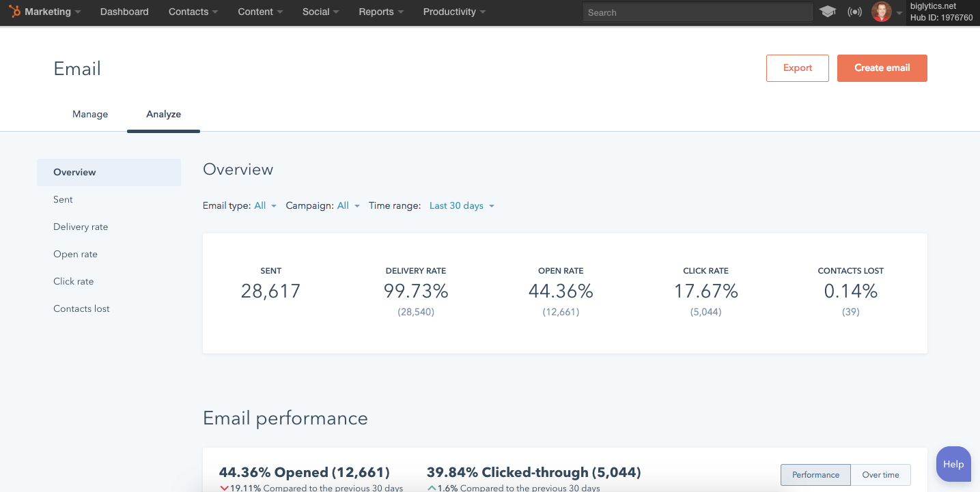The height and width of the screenshot is (492, 980).
Task: Open the Productivity navigation menu
Action: (x=455, y=12)
